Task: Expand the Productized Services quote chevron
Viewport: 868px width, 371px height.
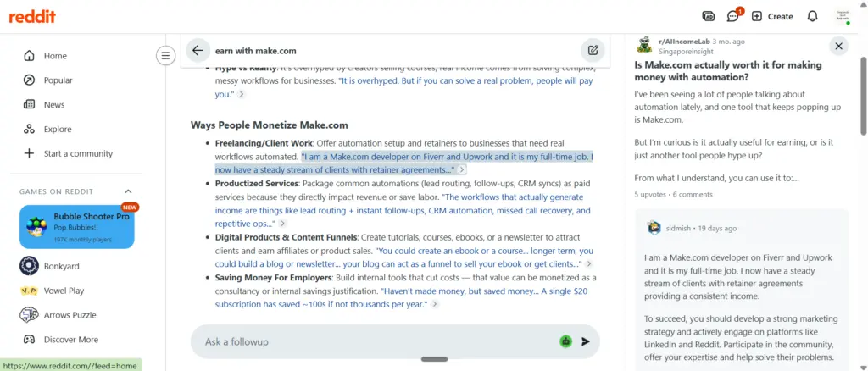Action: [282, 224]
